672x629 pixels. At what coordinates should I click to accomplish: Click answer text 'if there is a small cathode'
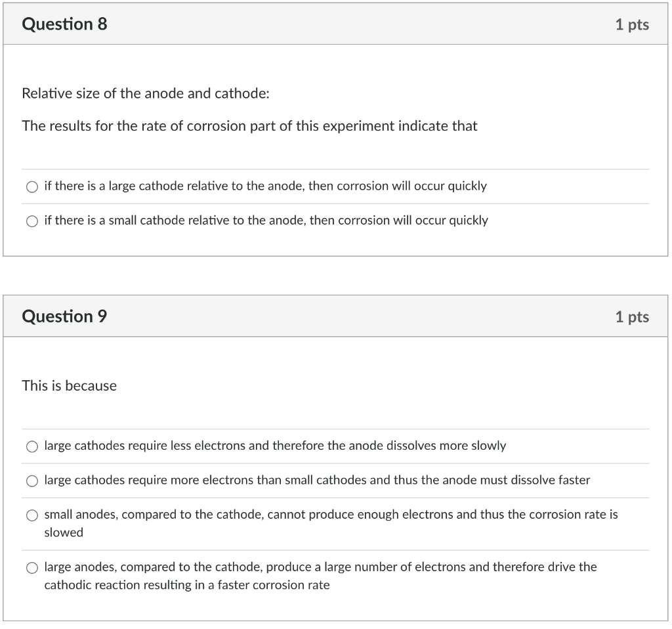click(x=266, y=221)
